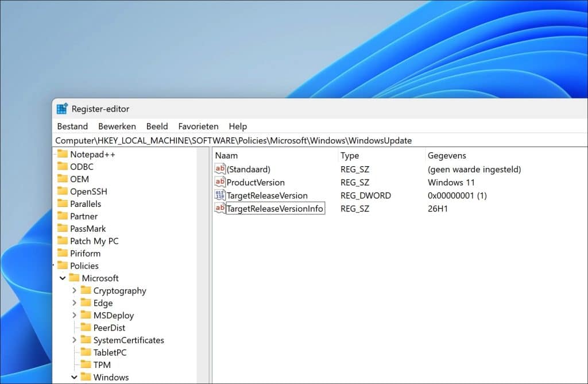Click the (geen waarde ingesteld) data cell

pyautogui.click(x=474, y=169)
